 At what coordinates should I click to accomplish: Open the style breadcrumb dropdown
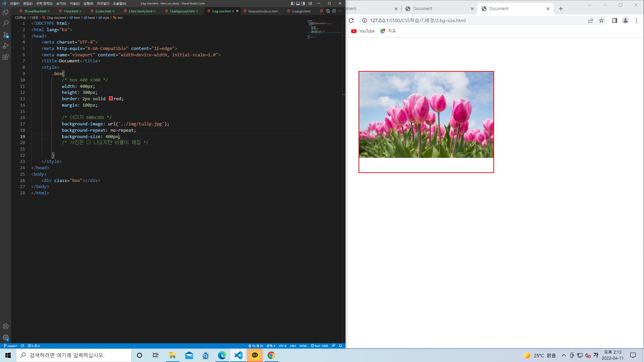tap(104, 18)
